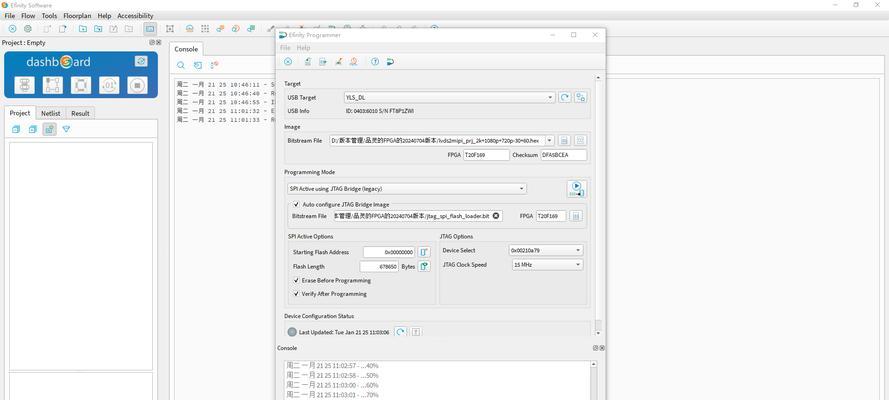Viewport: 889px width, 400px height.
Task: Expand the Image Bitstream File dropdown
Action: click(549, 140)
